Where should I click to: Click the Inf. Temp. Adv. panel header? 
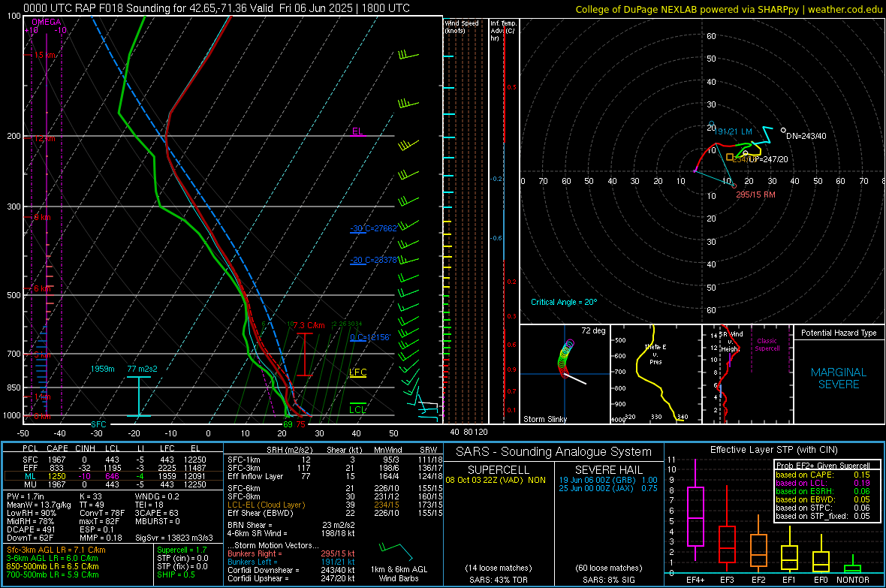[503, 31]
